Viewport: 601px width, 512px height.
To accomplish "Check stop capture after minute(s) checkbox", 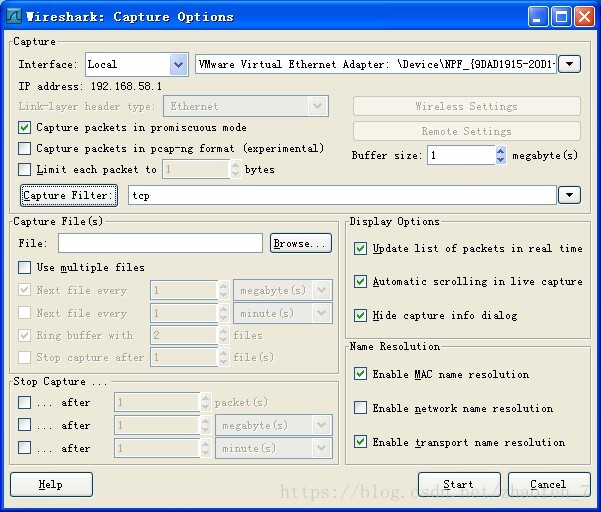I will point(25,448).
